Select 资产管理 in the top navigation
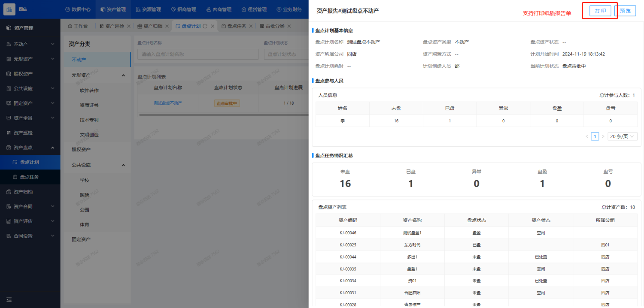 click(113, 9)
